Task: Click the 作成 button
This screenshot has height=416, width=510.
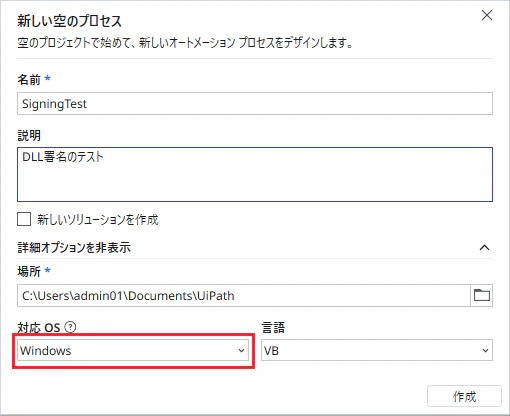Action: [x=464, y=396]
